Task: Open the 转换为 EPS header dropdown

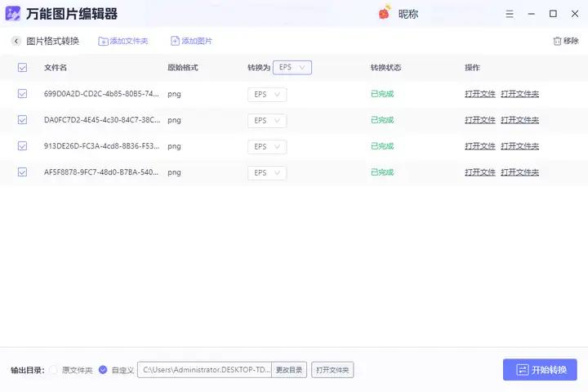Action: coord(292,68)
